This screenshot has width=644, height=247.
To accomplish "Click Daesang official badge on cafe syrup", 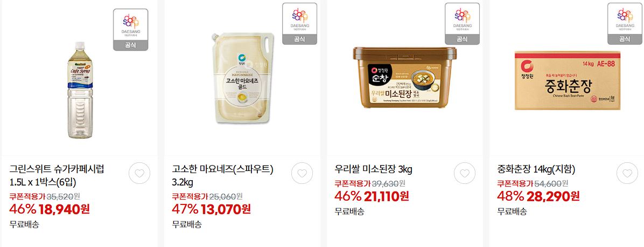I will pos(131,30).
